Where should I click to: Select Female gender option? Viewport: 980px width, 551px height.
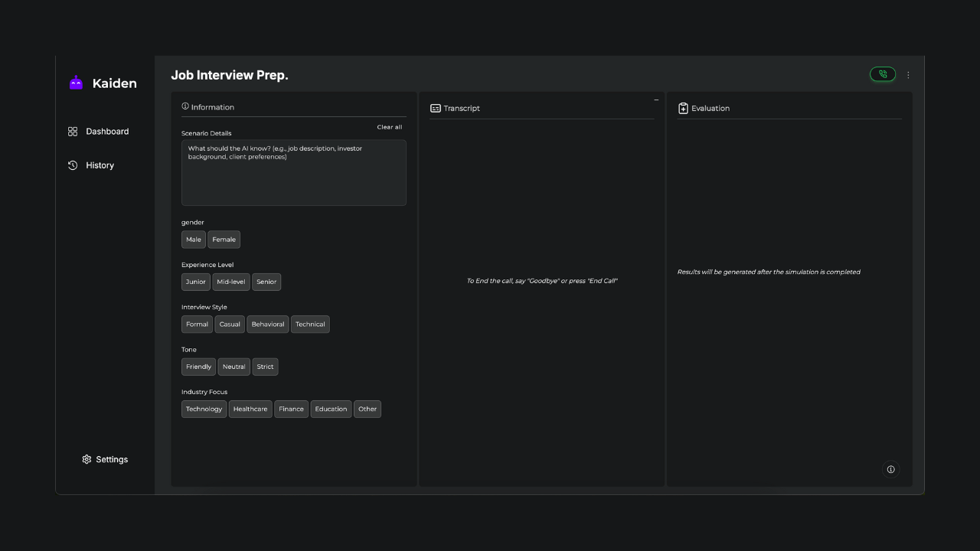pyautogui.click(x=224, y=240)
